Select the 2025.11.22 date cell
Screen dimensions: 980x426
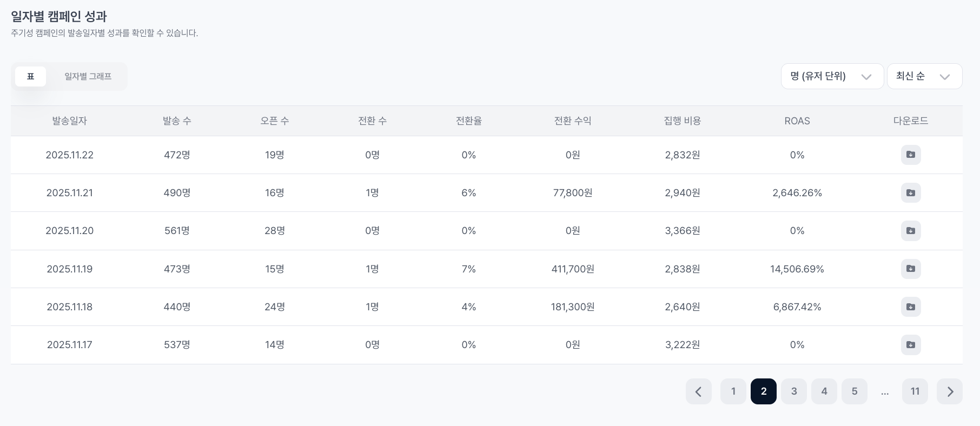coord(69,155)
